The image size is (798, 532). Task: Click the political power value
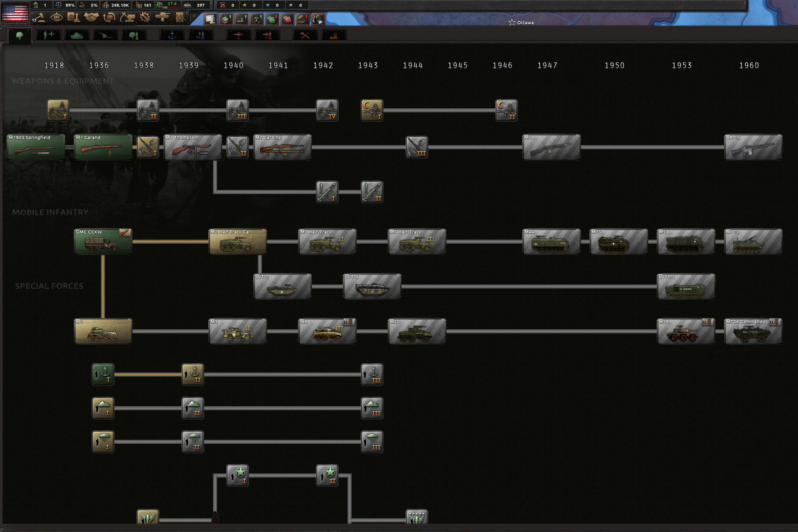(x=41, y=5)
